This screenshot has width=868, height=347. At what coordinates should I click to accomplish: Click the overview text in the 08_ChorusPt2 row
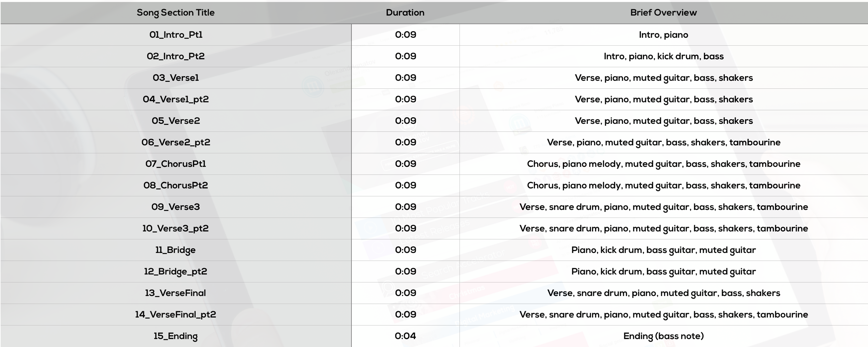coord(663,186)
